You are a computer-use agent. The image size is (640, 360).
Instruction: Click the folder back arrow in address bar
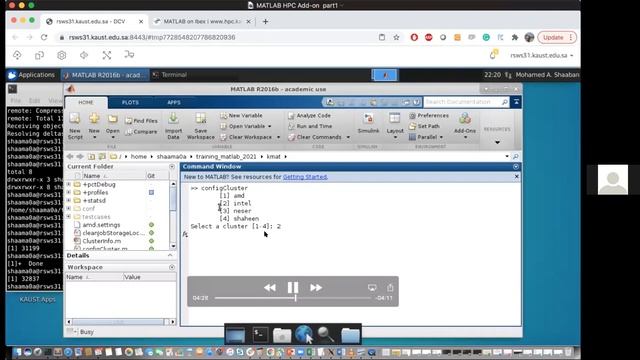[70, 156]
